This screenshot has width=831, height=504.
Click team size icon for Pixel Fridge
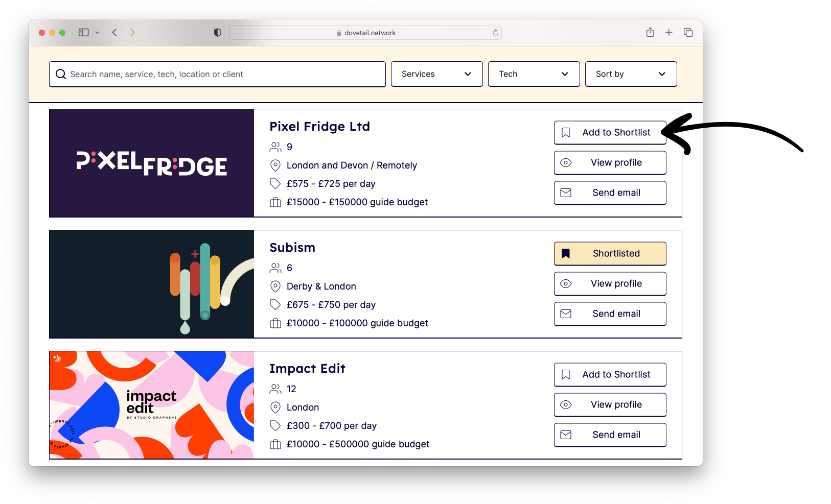click(275, 147)
